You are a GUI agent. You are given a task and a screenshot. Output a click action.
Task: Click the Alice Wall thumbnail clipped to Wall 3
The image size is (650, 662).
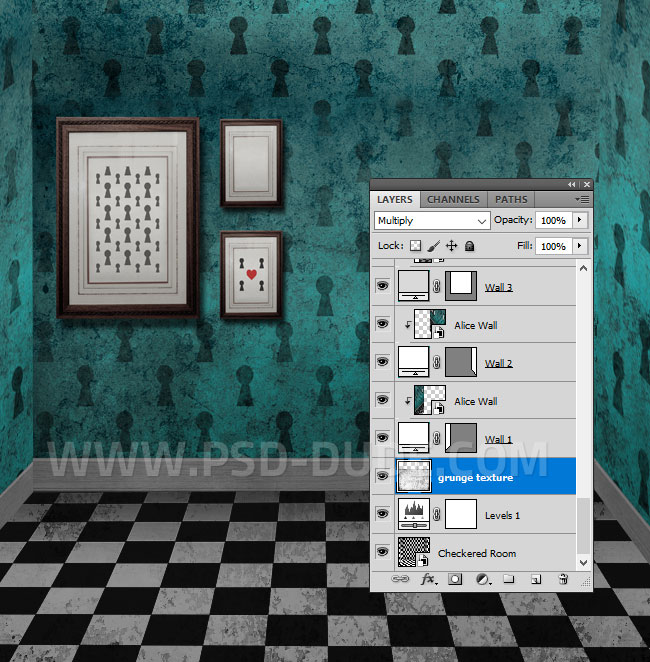coord(430,324)
